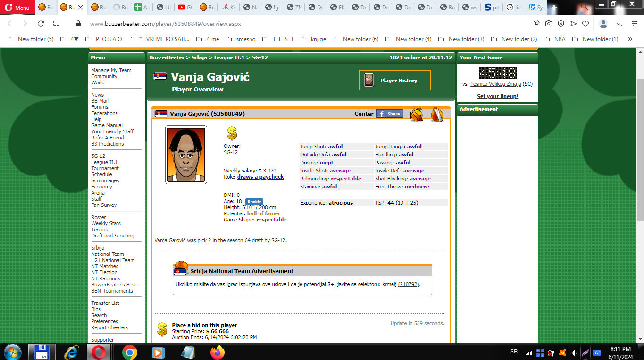The height and width of the screenshot is (360, 644).
Task: Click the taskbar volume speaker icon
Action: point(574,352)
